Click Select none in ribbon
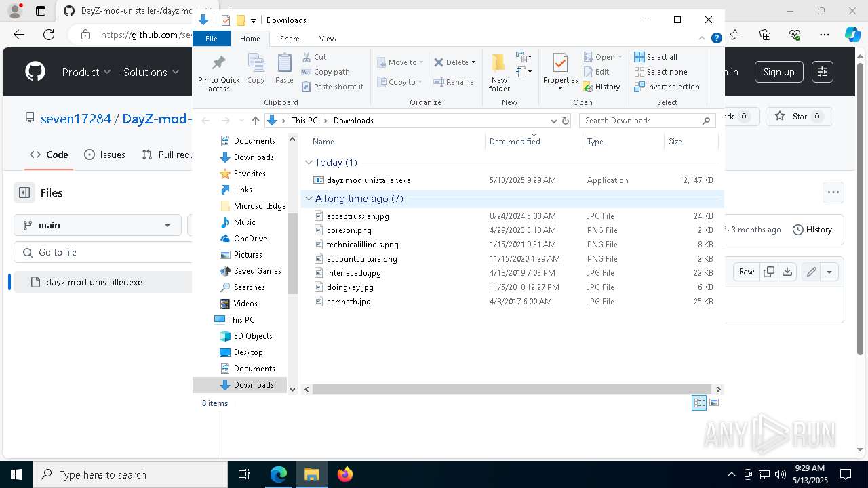 click(661, 72)
